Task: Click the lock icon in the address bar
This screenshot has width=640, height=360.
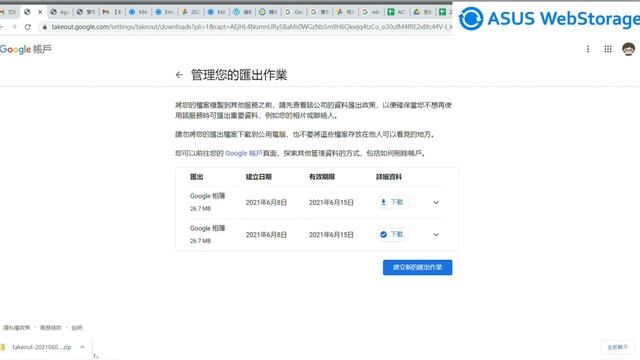Action: (44, 27)
